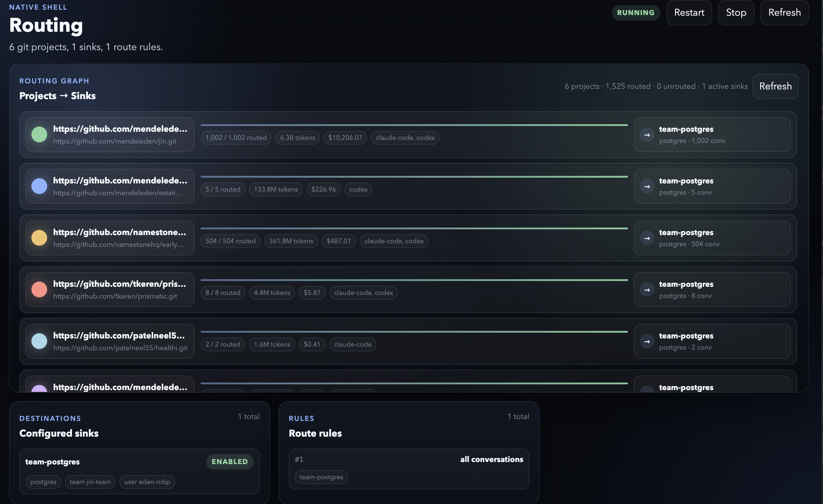Image resolution: width=823 pixels, height=504 pixels.
Task: Click the top-right page Refresh button
Action: pyautogui.click(x=784, y=13)
